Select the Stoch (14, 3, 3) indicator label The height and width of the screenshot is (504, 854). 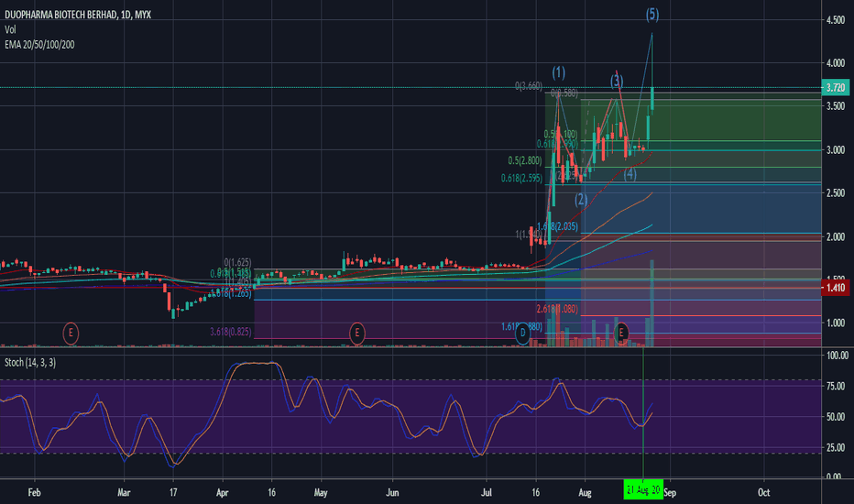(30, 362)
